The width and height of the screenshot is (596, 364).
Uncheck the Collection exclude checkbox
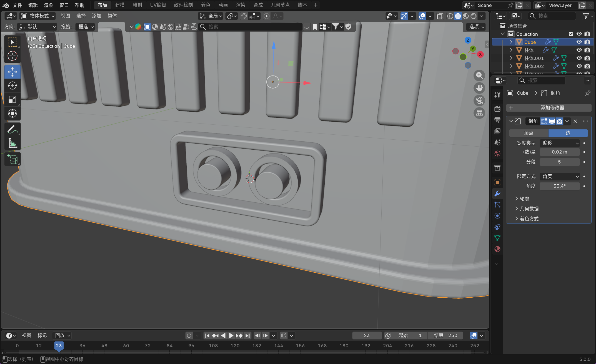click(x=571, y=34)
